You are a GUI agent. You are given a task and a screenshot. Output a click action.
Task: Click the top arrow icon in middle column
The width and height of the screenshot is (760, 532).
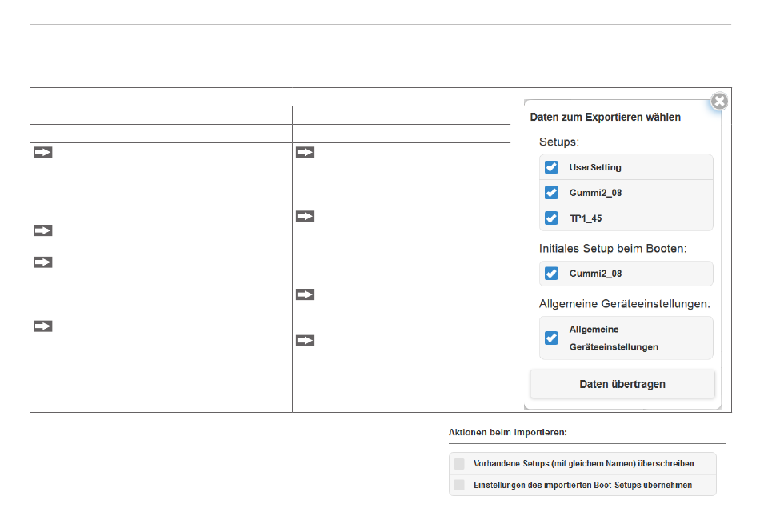tap(306, 152)
